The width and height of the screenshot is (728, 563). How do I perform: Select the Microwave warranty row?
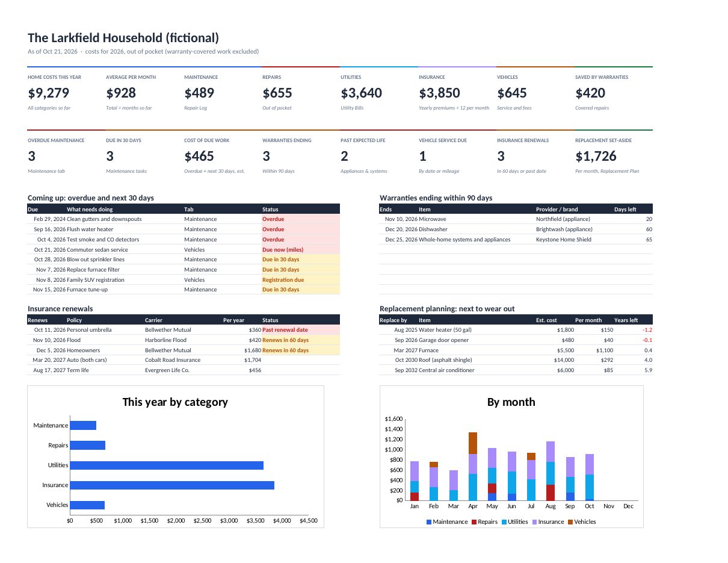click(x=516, y=219)
